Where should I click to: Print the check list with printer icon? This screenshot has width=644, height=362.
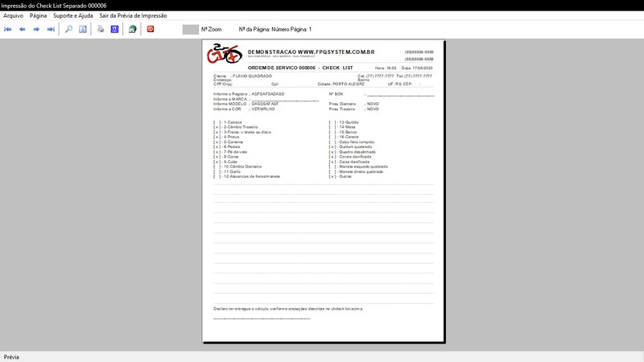coord(101,29)
